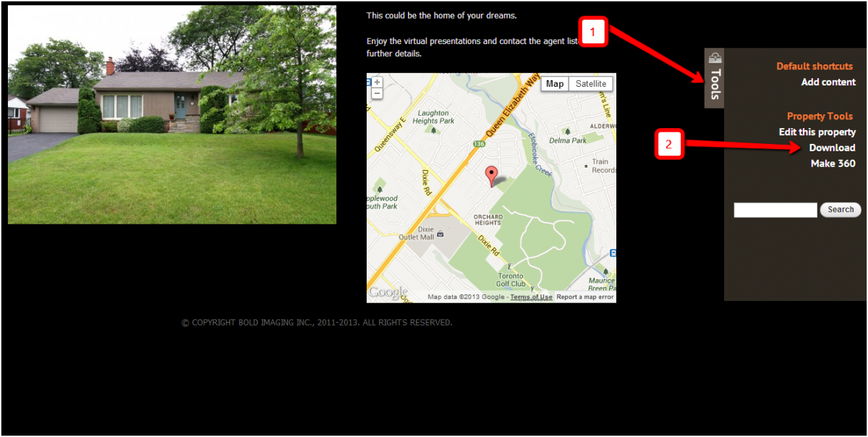
Task: Click the Download link
Action: pos(833,148)
